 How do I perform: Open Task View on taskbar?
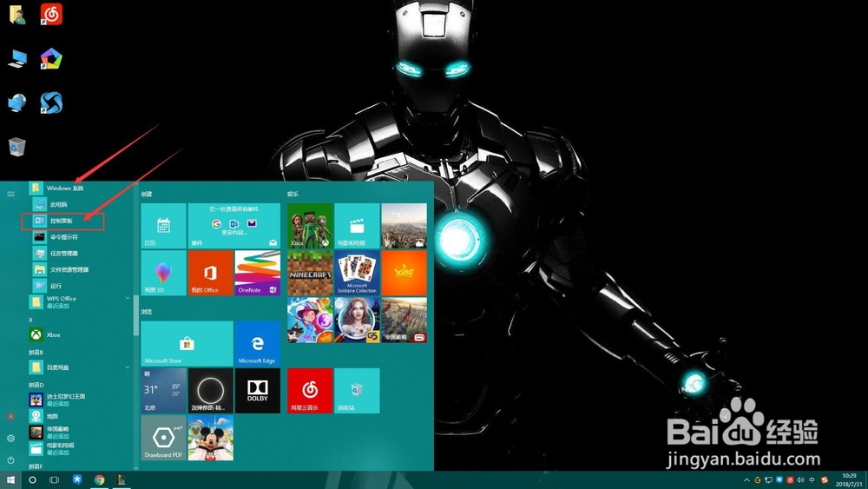point(54,480)
